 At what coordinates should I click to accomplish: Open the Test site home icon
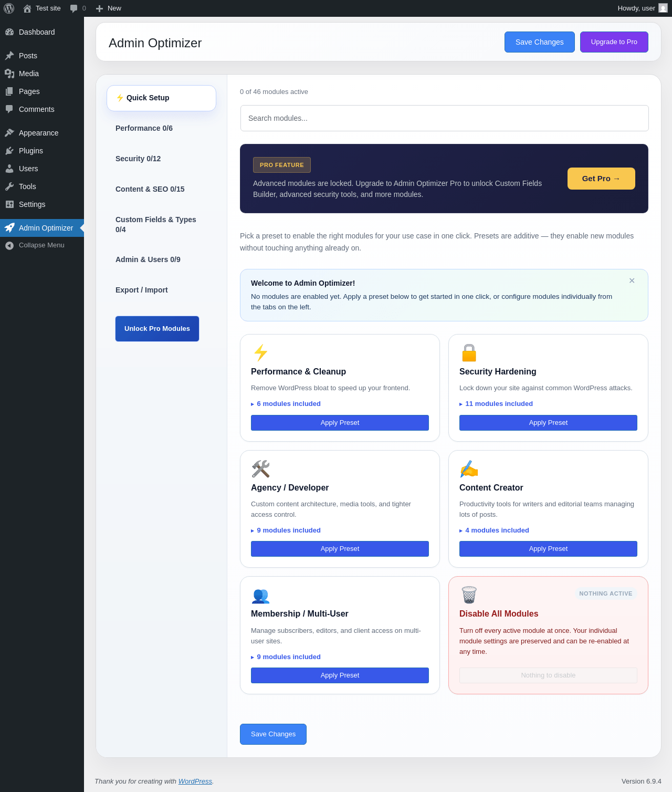click(27, 8)
